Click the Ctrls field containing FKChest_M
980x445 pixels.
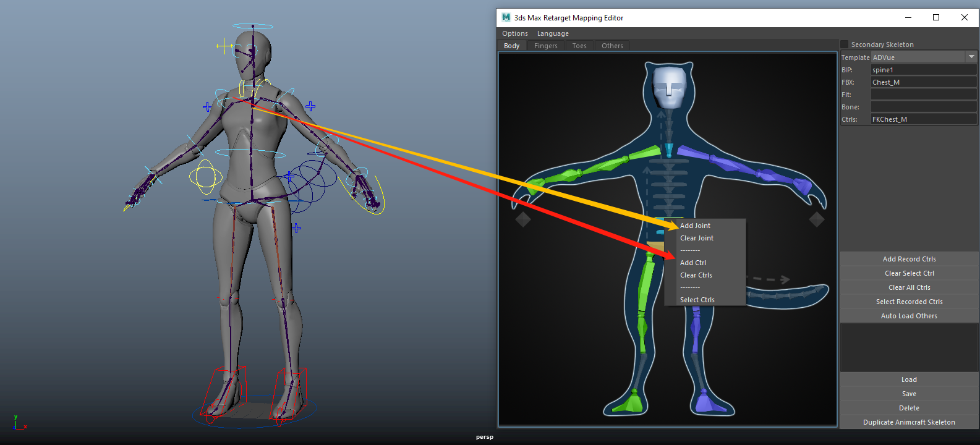[x=924, y=119]
